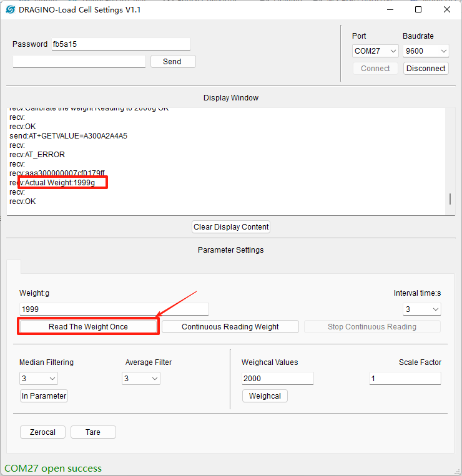The width and height of the screenshot is (462, 476).
Task: Maximize the Load Cell Settings window
Action: [x=418, y=10]
